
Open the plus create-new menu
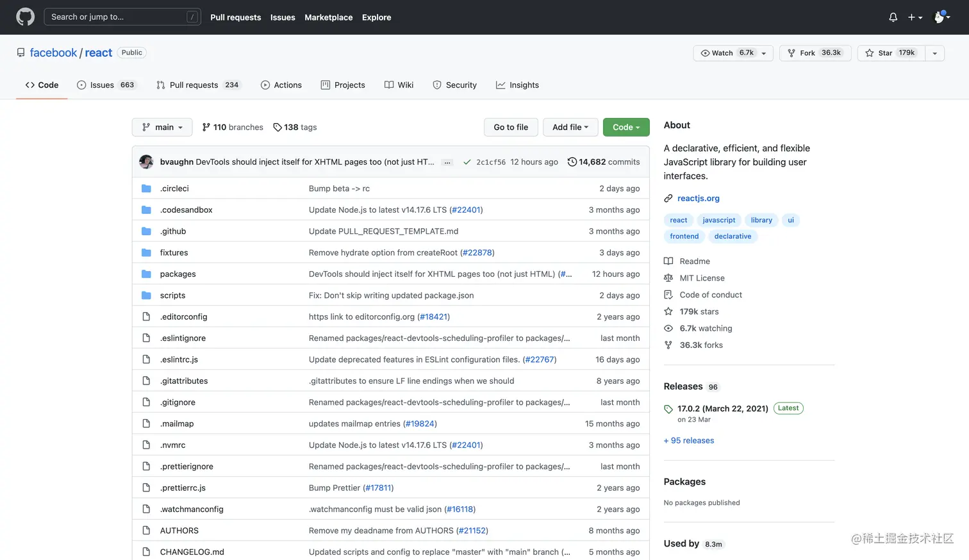(x=915, y=17)
